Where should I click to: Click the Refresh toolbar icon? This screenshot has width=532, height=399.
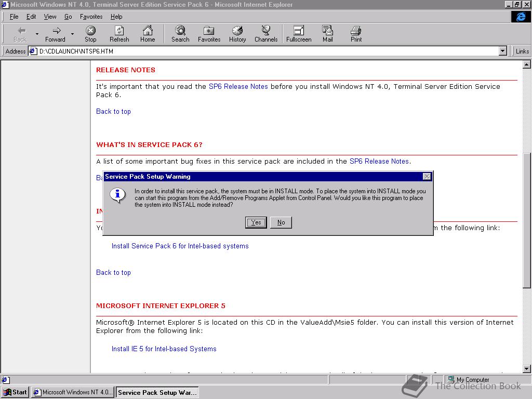pos(119,31)
